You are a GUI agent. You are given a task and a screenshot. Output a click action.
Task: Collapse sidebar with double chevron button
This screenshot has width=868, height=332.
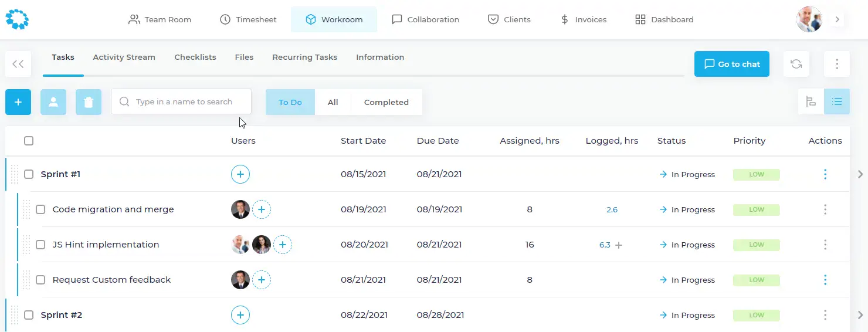pos(18,65)
